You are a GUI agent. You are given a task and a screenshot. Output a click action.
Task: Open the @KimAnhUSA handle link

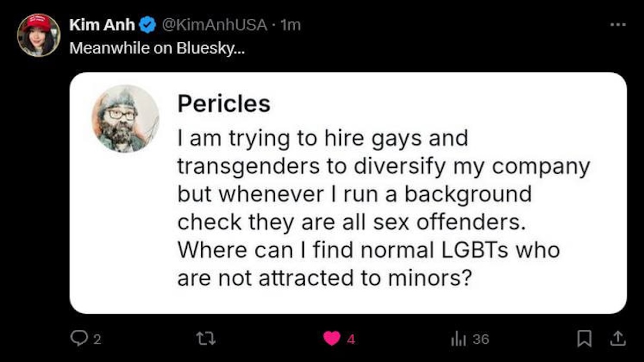(x=213, y=25)
